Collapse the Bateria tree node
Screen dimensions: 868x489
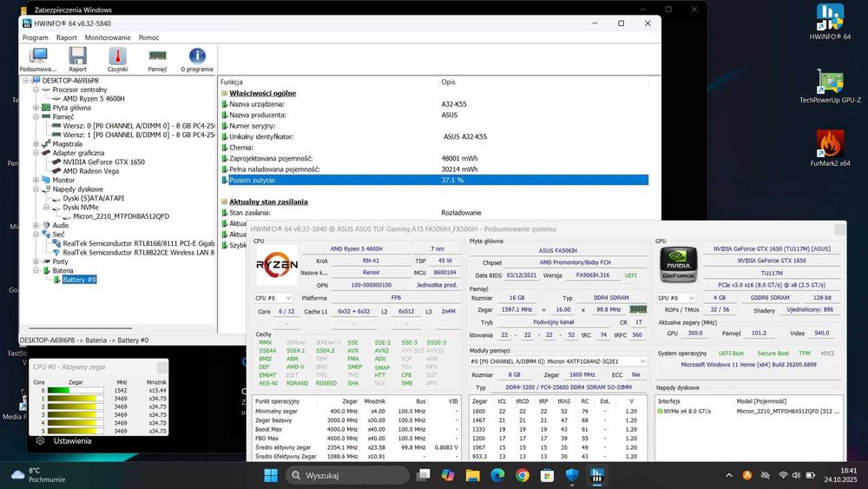36,270
